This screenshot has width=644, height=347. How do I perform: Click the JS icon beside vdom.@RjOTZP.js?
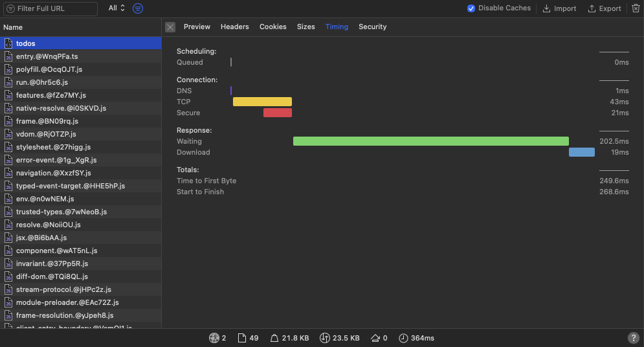(8, 134)
